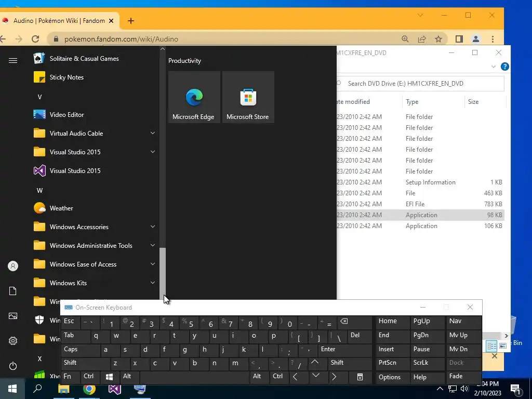This screenshot has height=399, width=532.
Task: Focus Search DVD Drive field
Action: [420, 84]
